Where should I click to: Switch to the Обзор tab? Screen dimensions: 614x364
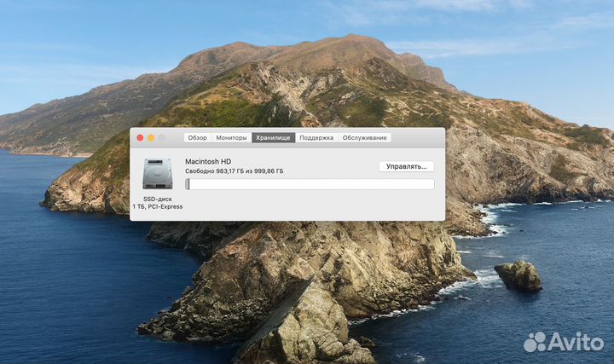tap(197, 138)
